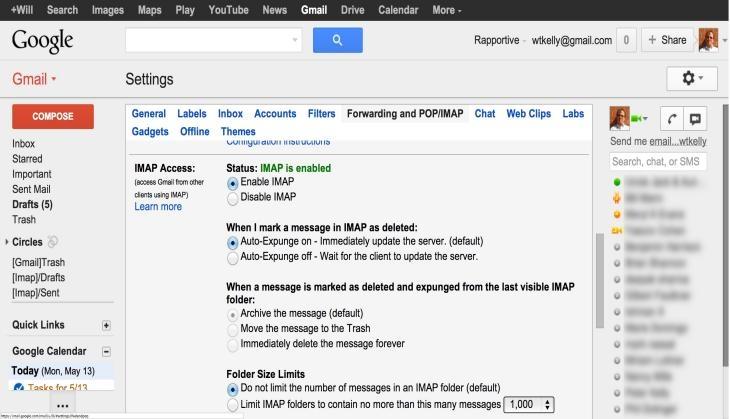Click the settings page vertical scrollbar

(x=600, y=281)
